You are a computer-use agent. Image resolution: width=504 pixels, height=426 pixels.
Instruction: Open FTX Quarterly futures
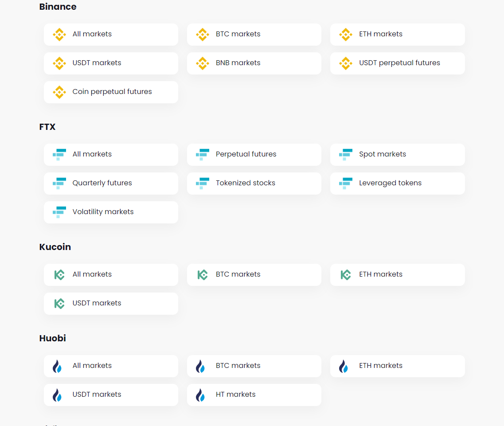(111, 183)
